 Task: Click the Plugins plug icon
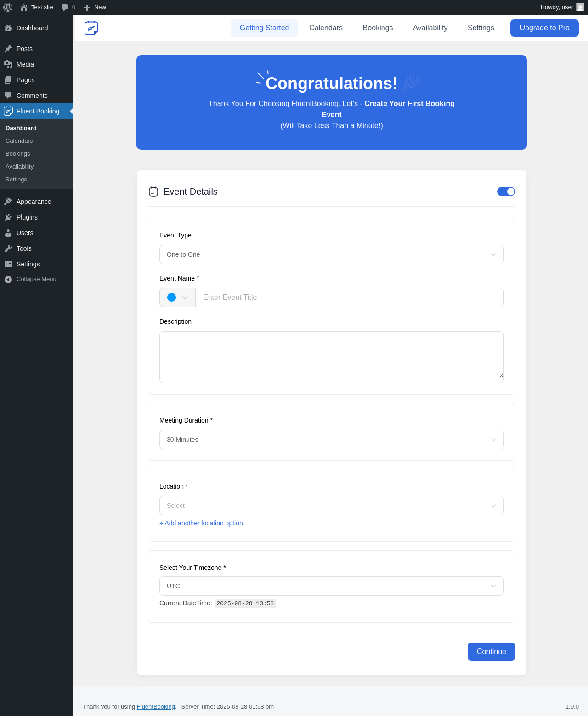pyautogui.click(x=8, y=217)
